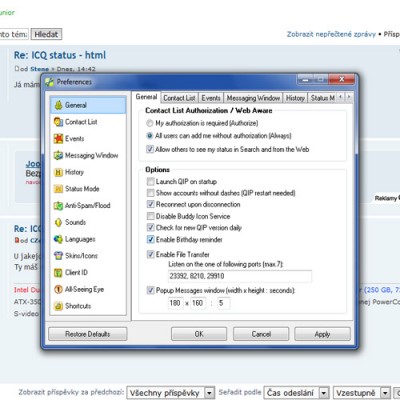Screen dimensions: 400x400
Task: Select the General flower icon in sidebar
Action: click(x=58, y=105)
